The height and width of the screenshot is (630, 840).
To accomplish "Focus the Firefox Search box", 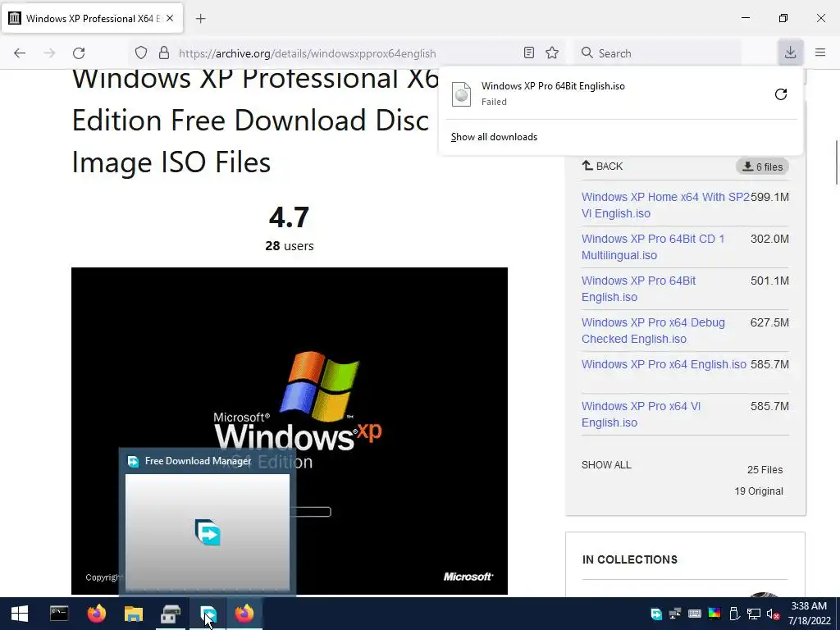I will coord(658,53).
